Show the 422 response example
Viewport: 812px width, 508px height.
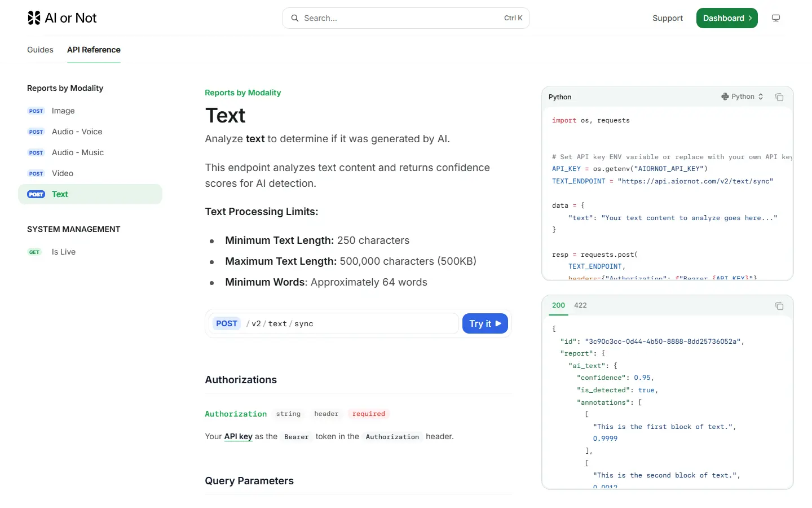580,305
